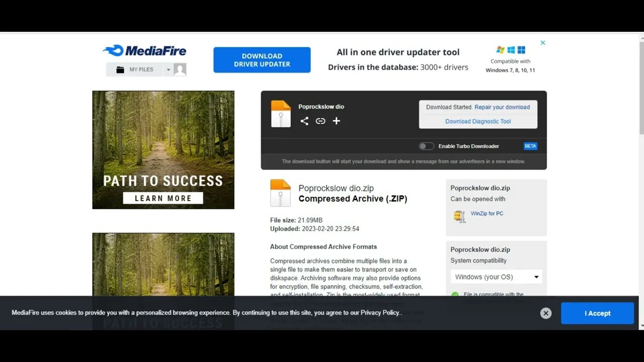Open the Privacy Policy link in banner
Image resolution: width=644 pixels, height=362 pixels.
click(x=380, y=313)
